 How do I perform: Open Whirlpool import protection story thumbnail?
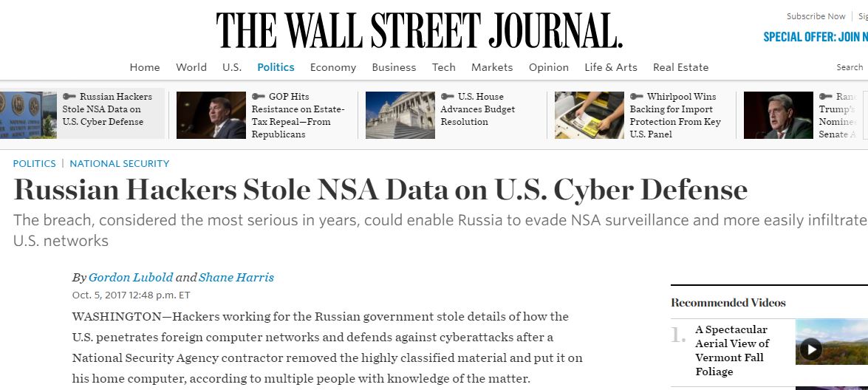[x=589, y=115]
